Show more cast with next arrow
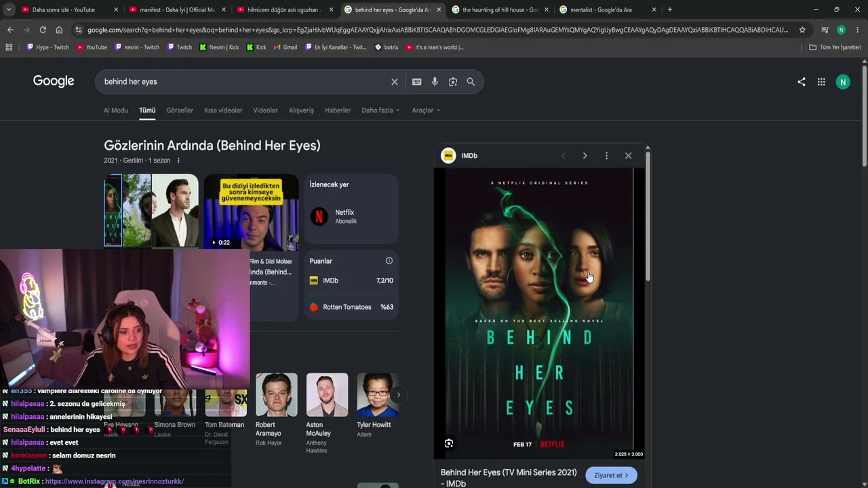Screen dimensions: 868x488 399,394
